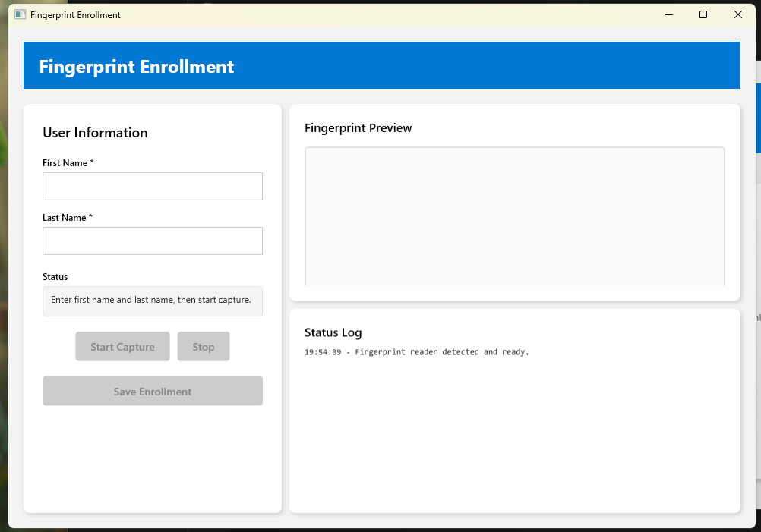The height and width of the screenshot is (532, 761).
Task: Click the window title text in the title bar
Action: pyautogui.click(x=75, y=15)
